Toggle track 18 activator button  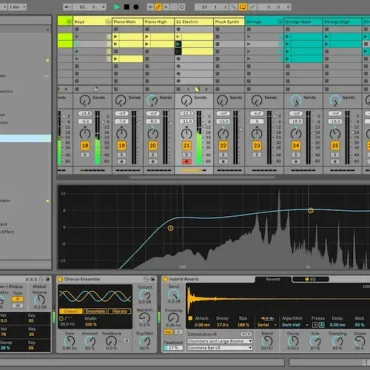85,146
